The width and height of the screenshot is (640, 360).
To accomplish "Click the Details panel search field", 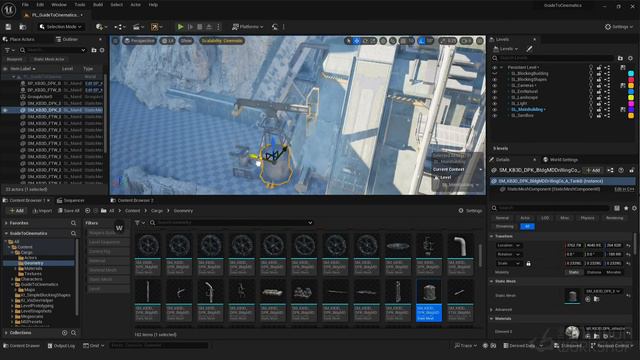I will coord(551,208).
